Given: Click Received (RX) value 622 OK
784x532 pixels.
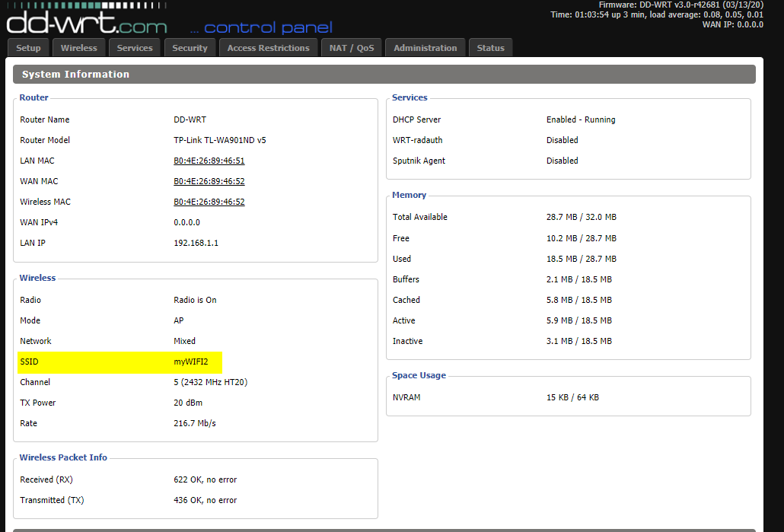Looking at the screenshot, I should (x=205, y=479).
